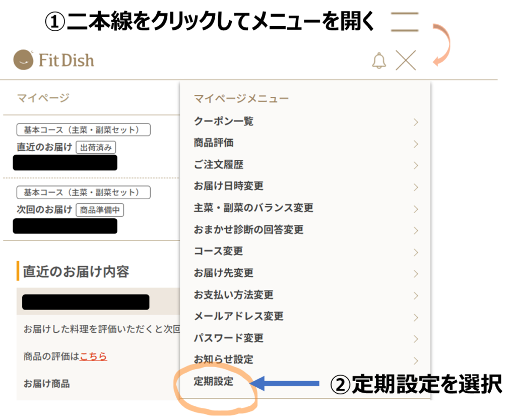Expand お支払い方法変更 via its chevron
This screenshot has width=516, height=420.
coord(416,295)
